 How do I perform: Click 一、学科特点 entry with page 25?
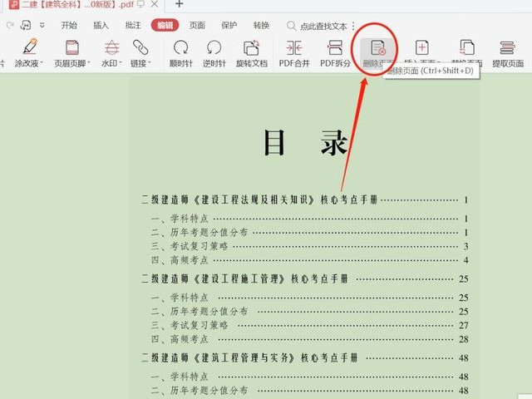pyautogui.click(x=309, y=298)
